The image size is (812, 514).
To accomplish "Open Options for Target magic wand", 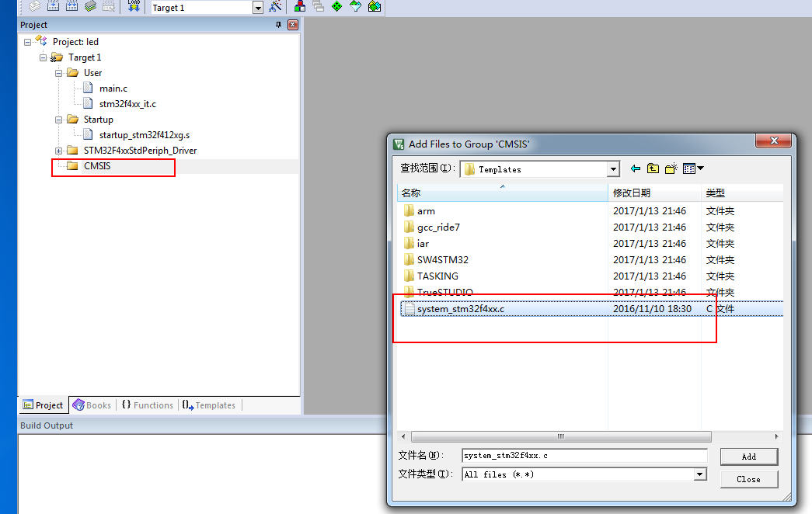I will pos(275,7).
